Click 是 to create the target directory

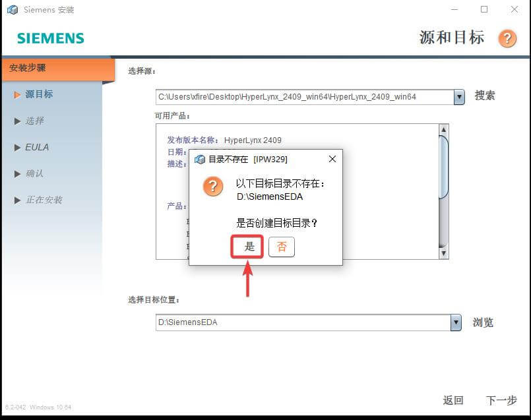(x=247, y=247)
